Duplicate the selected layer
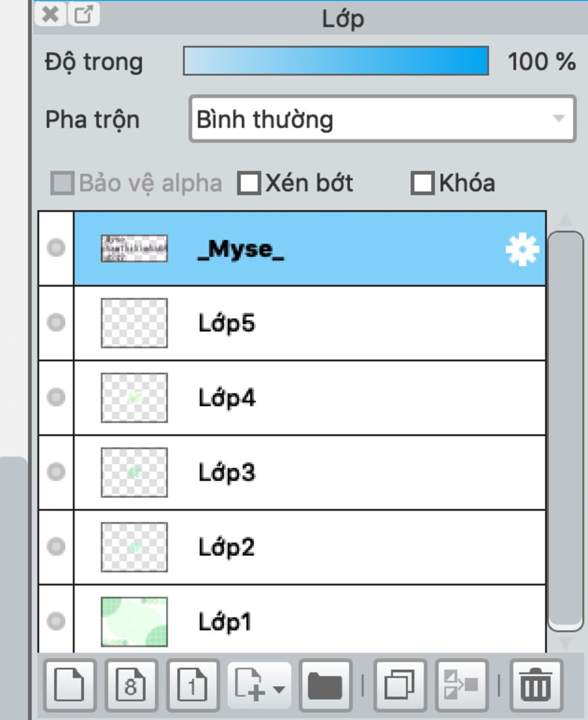588x720 pixels. pyautogui.click(x=400, y=685)
